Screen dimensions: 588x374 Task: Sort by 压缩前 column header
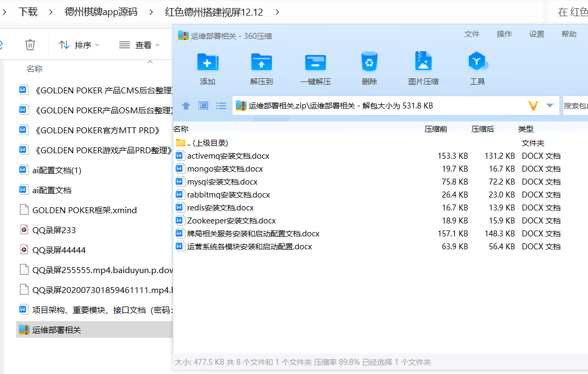pos(436,129)
